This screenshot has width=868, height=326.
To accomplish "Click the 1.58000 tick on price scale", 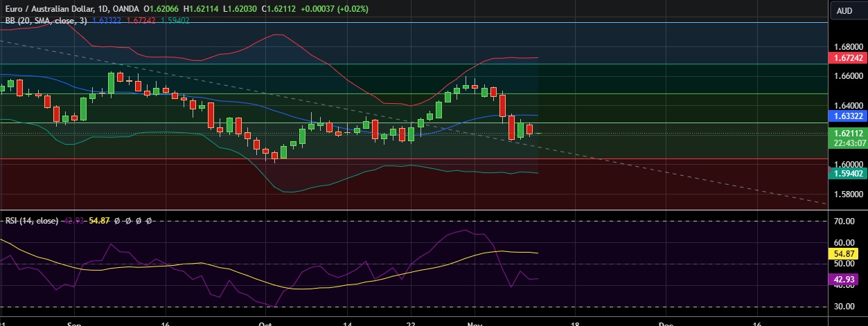I will (848, 194).
